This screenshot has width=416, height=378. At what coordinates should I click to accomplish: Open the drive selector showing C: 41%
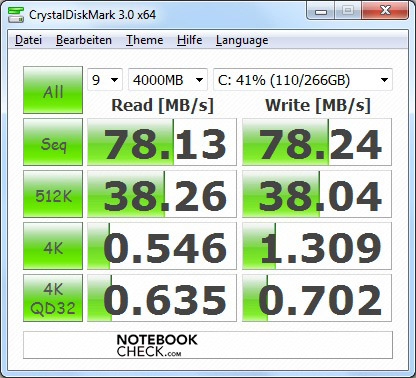(303, 80)
